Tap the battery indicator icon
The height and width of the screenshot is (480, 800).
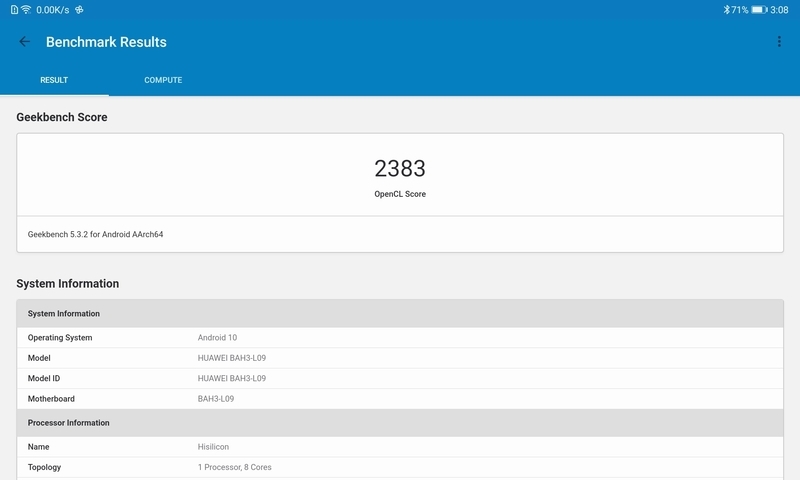(x=759, y=10)
